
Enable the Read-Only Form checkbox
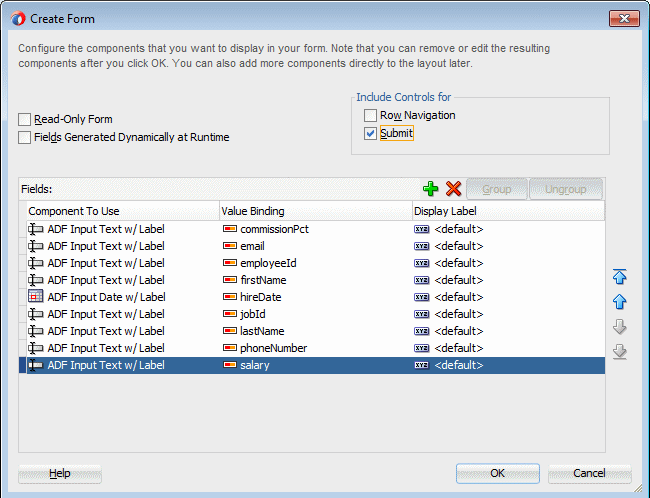coord(24,119)
